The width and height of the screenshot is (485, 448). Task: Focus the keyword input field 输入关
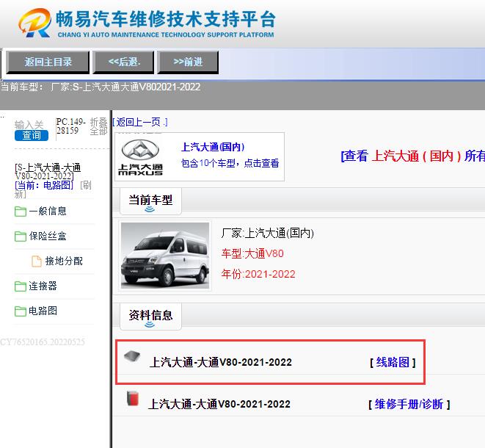point(29,125)
